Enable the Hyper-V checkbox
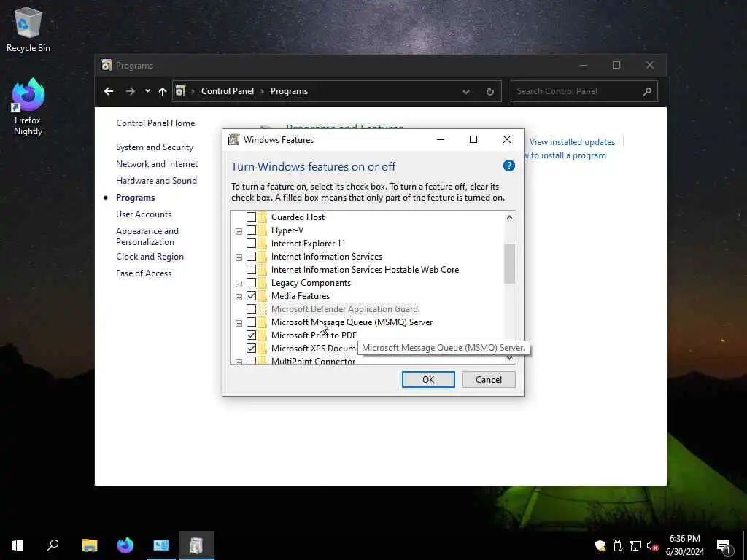 pyautogui.click(x=251, y=230)
